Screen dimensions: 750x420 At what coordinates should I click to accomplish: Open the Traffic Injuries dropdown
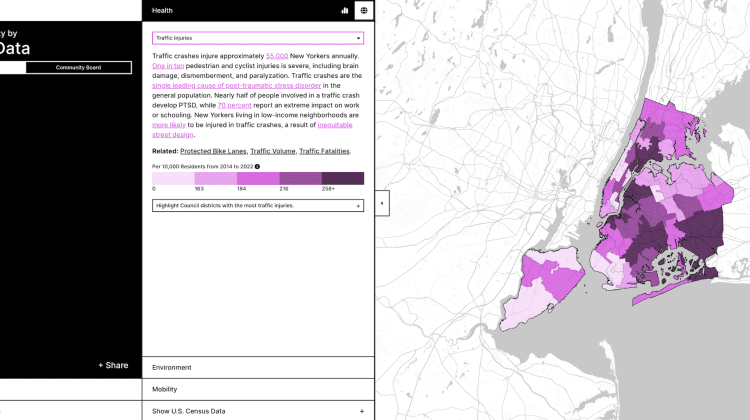[x=258, y=38]
